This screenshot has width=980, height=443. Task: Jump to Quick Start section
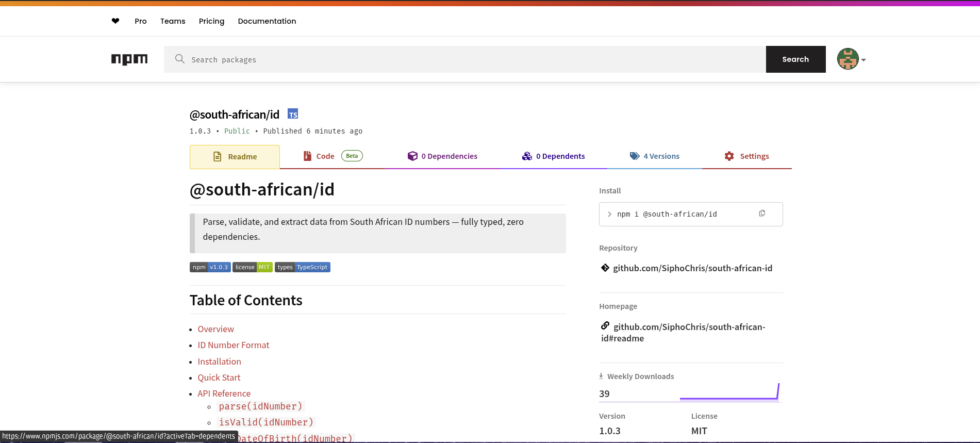219,378
